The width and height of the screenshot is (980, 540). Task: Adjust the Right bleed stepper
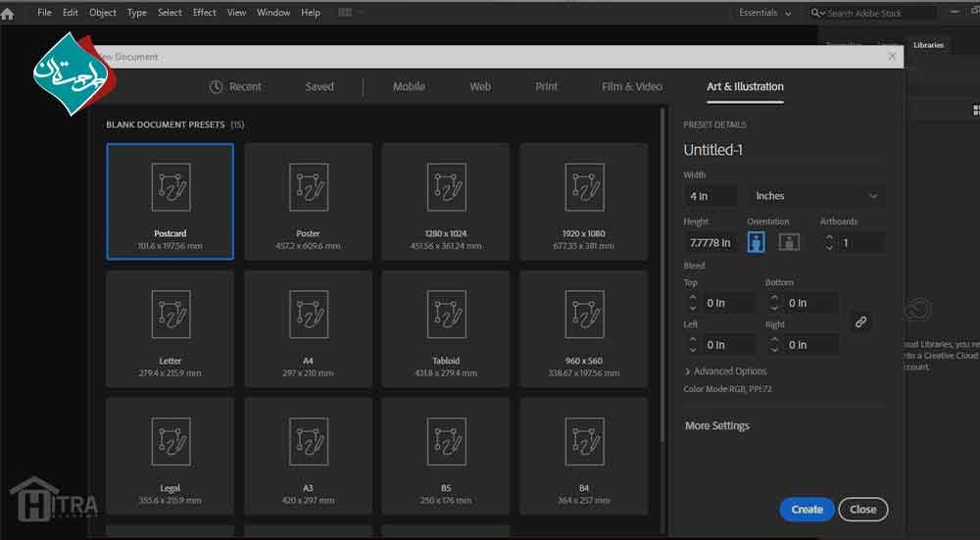pos(774,345)
